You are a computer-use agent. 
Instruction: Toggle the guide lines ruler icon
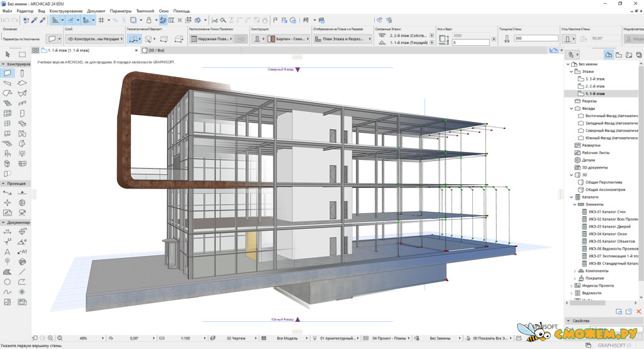tap(55, 20)
